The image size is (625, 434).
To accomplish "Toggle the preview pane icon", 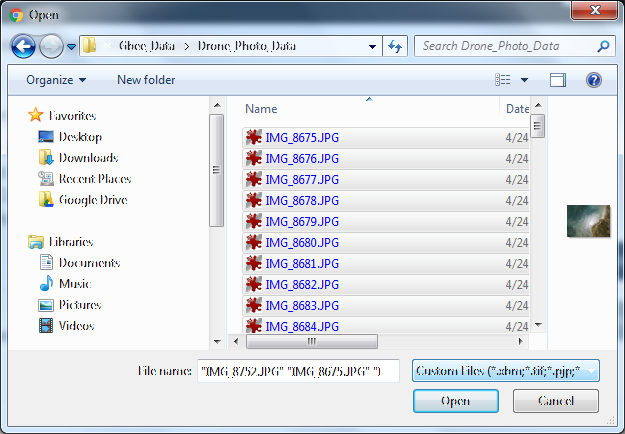I will pos(558,80).
